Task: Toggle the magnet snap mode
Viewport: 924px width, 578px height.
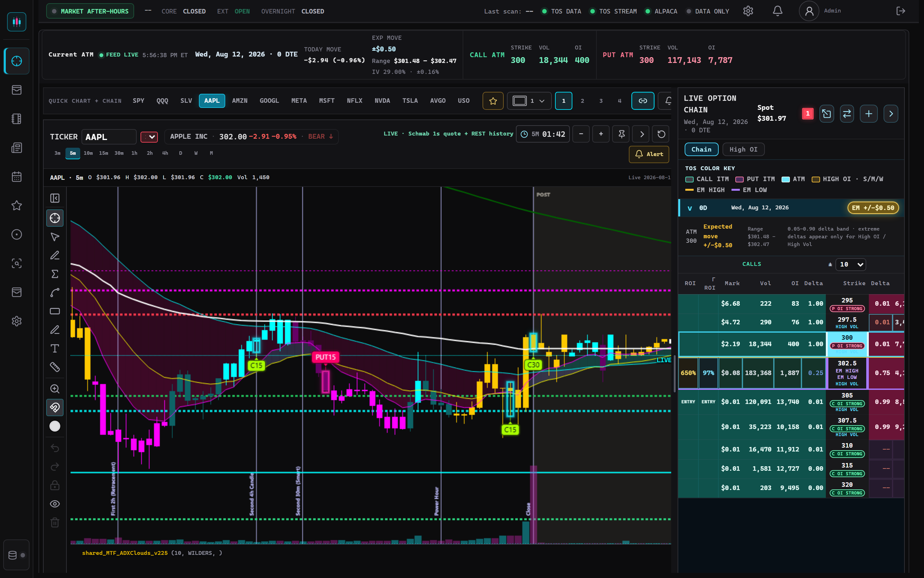Action: point(55,407)
